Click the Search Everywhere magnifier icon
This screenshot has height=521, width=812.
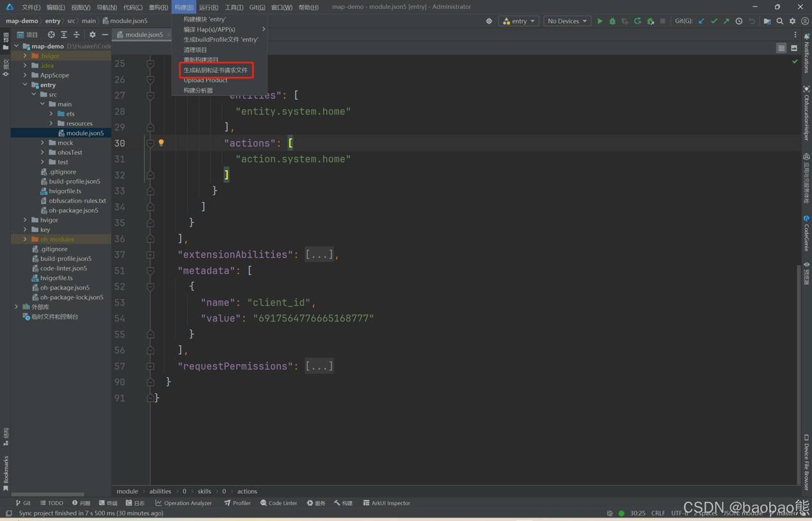[x=779, y=21]
